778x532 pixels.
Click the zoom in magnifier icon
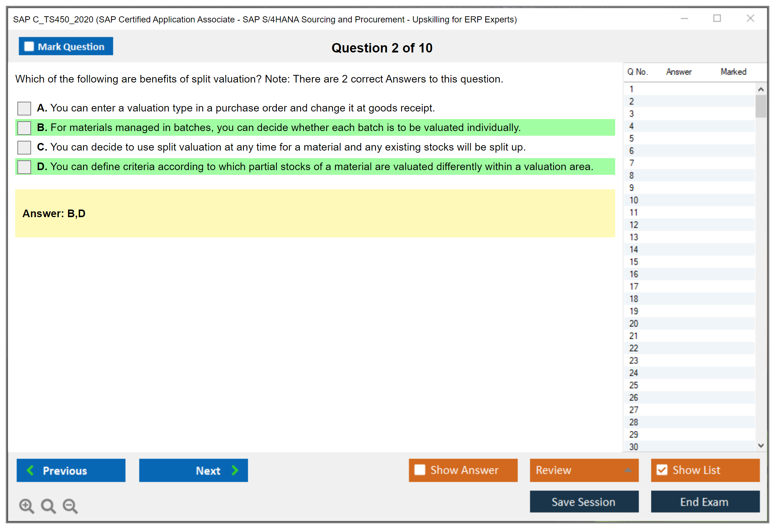point(26,506)
